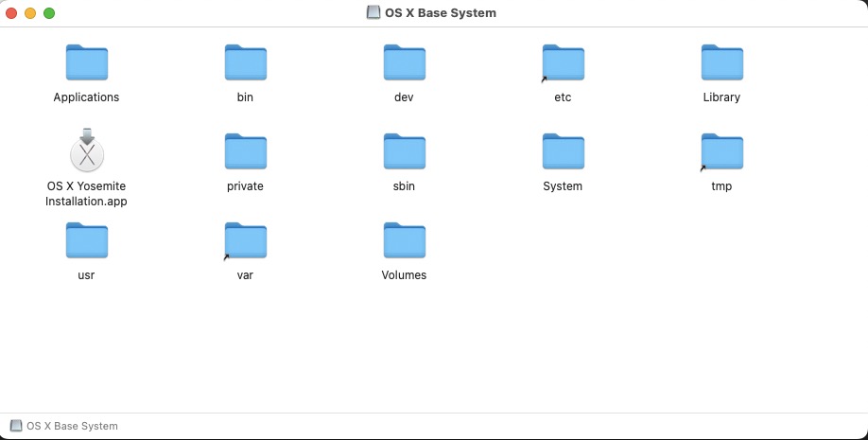The image size is (868, 440).
Task: Click the 'tmp' file name label
Action: tap(721, 186)
